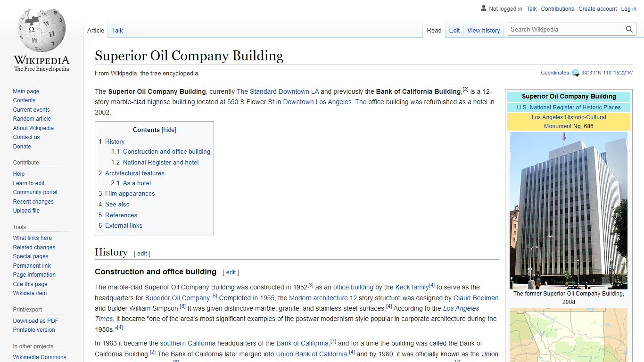The width and height of the screenshot is (644, 362).
Task: Open the Keck family link
Action: click(x=412, y=287)
